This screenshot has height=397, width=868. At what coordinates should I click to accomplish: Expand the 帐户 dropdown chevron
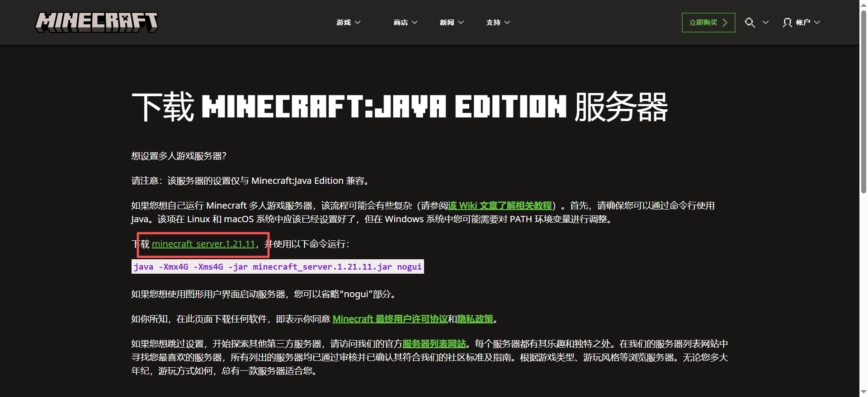(817, 22)
